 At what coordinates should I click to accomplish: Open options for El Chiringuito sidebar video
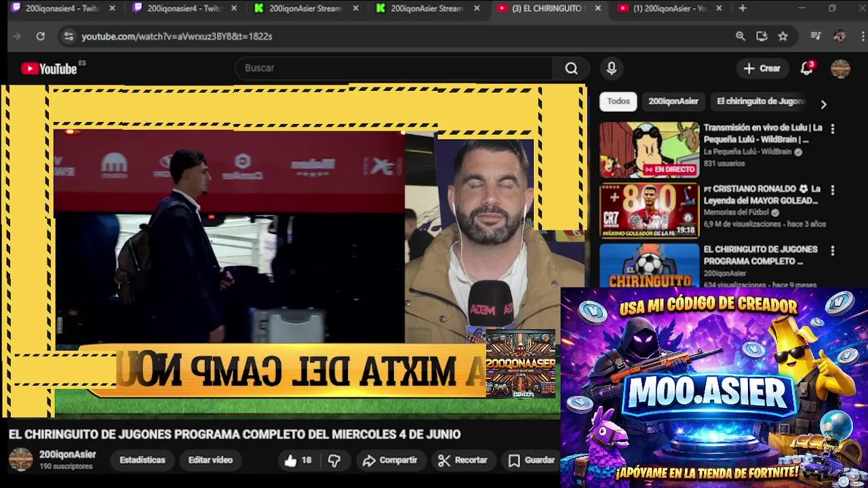(833, 251)
